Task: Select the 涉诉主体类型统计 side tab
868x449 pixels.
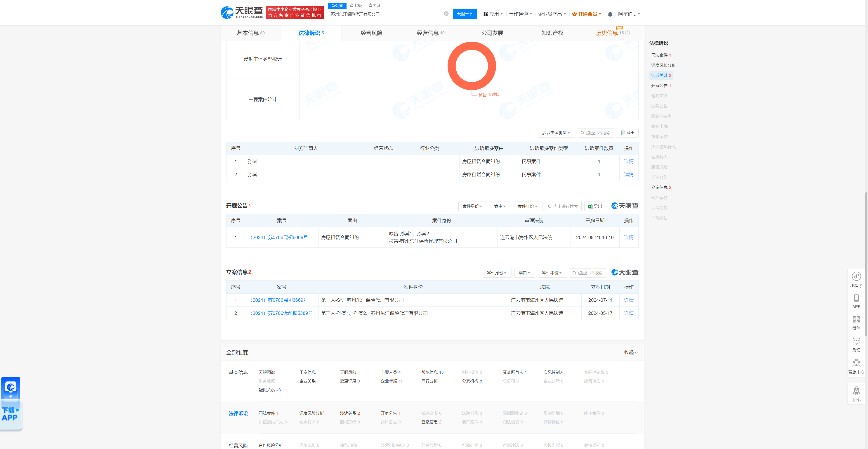Action: [262, 59]
